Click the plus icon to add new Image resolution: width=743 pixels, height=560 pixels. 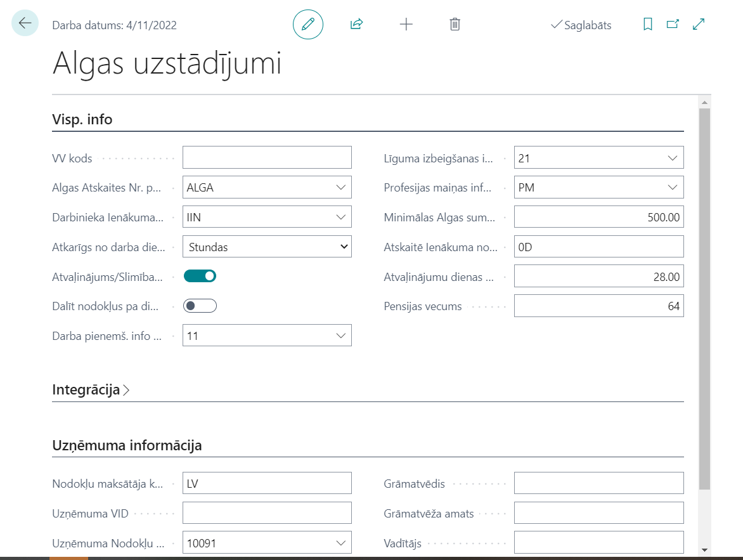(406, 25)
